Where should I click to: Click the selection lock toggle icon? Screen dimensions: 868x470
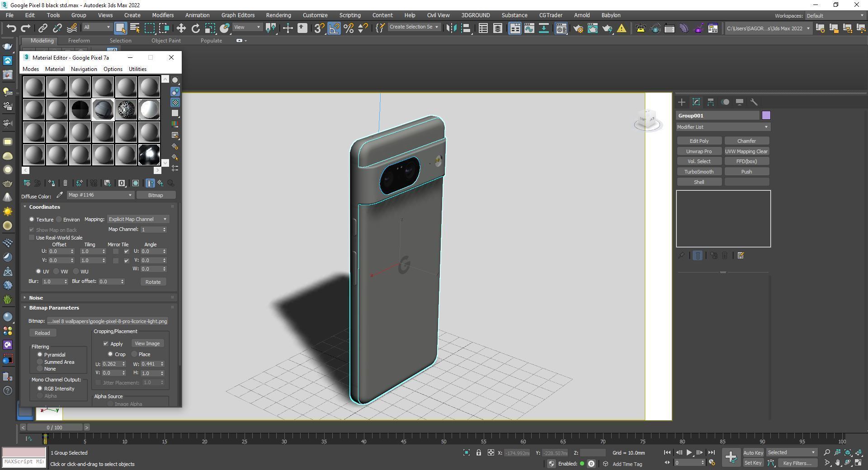pyautogui.click(x=478, y=452)
